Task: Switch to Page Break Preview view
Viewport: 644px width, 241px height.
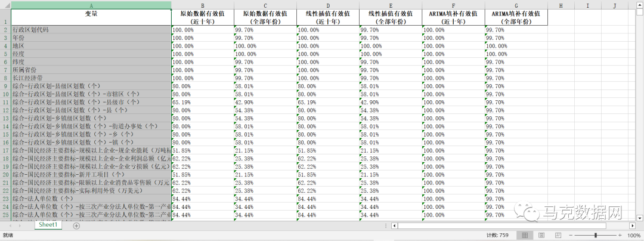Action: click(558, 235)
